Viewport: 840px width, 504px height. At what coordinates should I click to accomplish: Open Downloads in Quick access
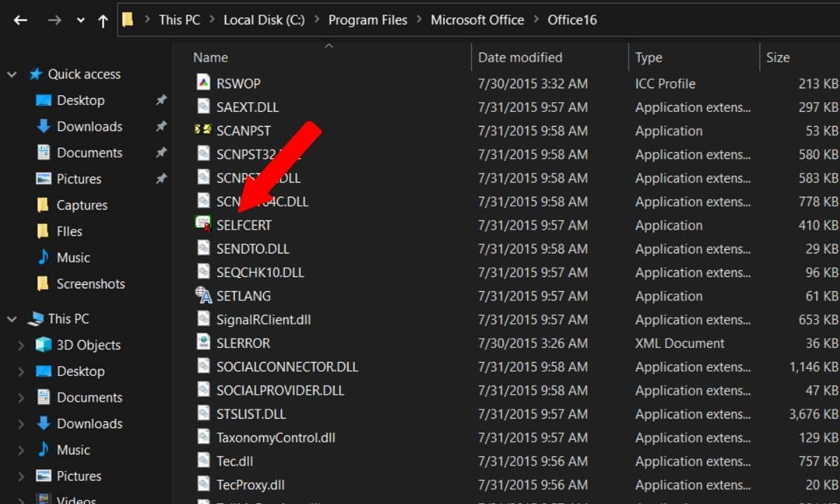pos(89,127)
